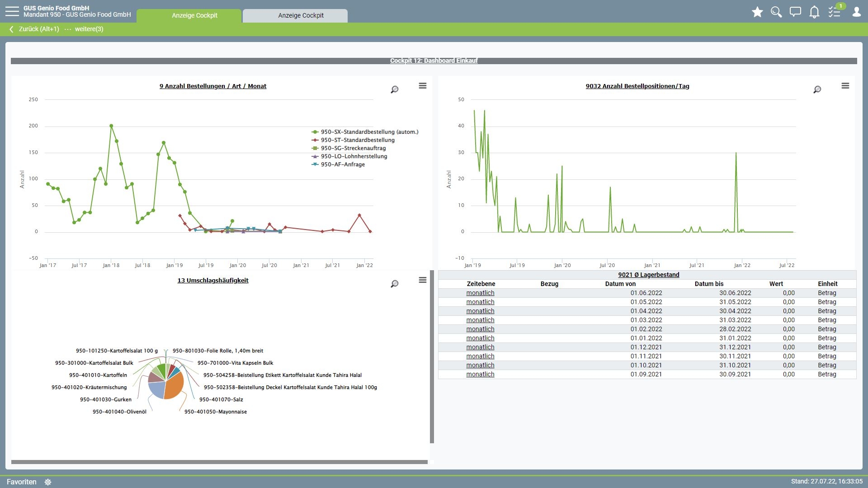The image size is (868, 488).
Task: Open chart menu of Anzahl Bestellungen chart
Action: [x=423, y=86]
